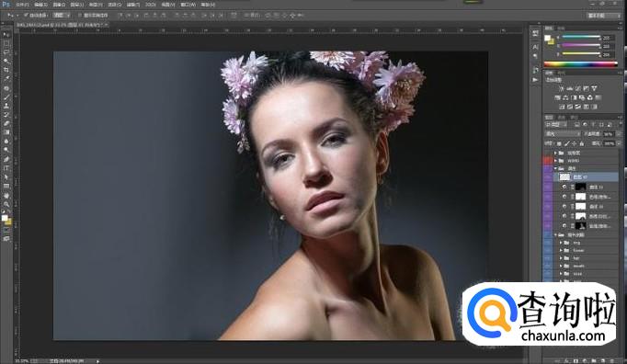Screen dimensions: 627x364
Task: Select the Lasso tool
Action: point(6,52)
